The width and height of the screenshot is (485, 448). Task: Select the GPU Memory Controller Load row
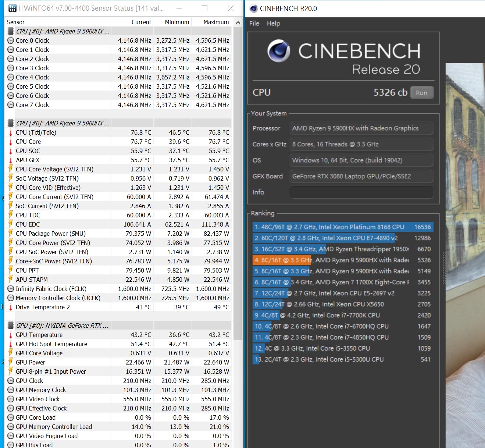118,427
